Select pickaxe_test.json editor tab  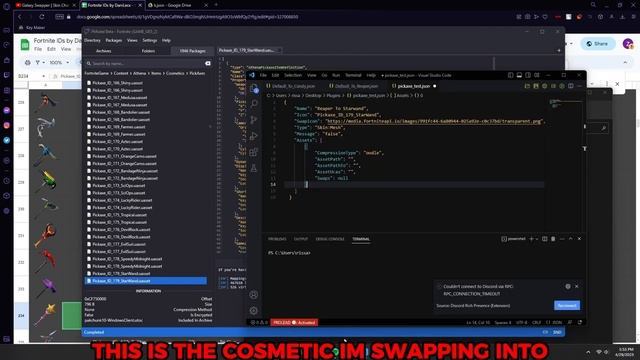pos(413,86)
